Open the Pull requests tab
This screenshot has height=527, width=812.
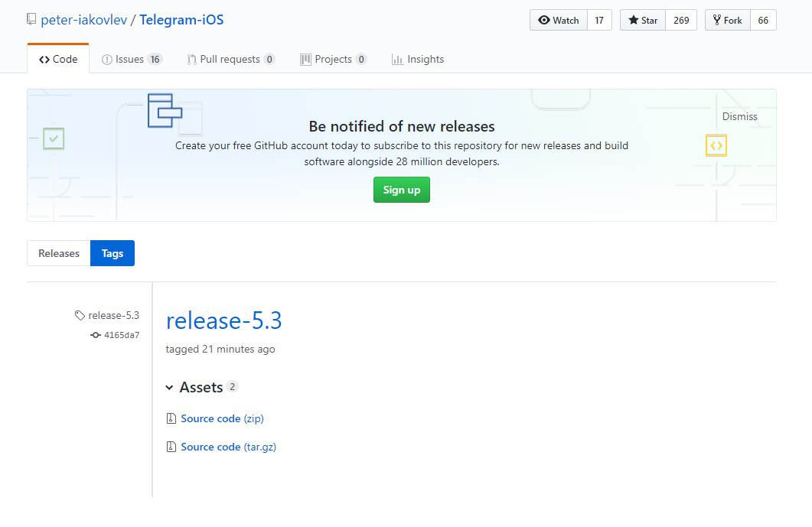(231, 59)
